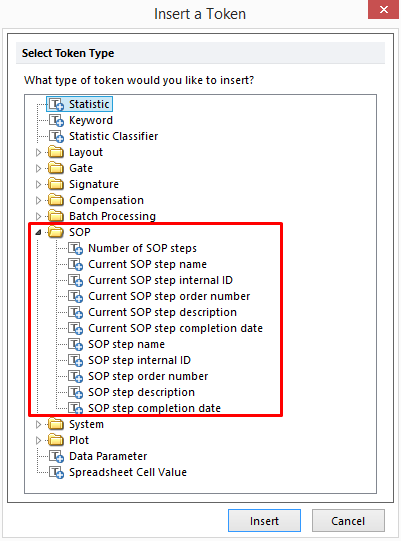Select the Gate folder label

tap(81, 168)
